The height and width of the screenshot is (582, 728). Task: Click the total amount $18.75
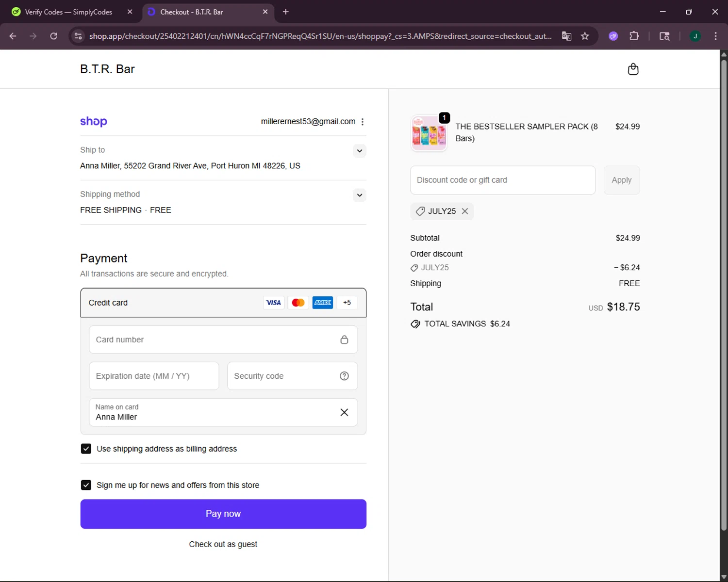[x=623, y=307]
